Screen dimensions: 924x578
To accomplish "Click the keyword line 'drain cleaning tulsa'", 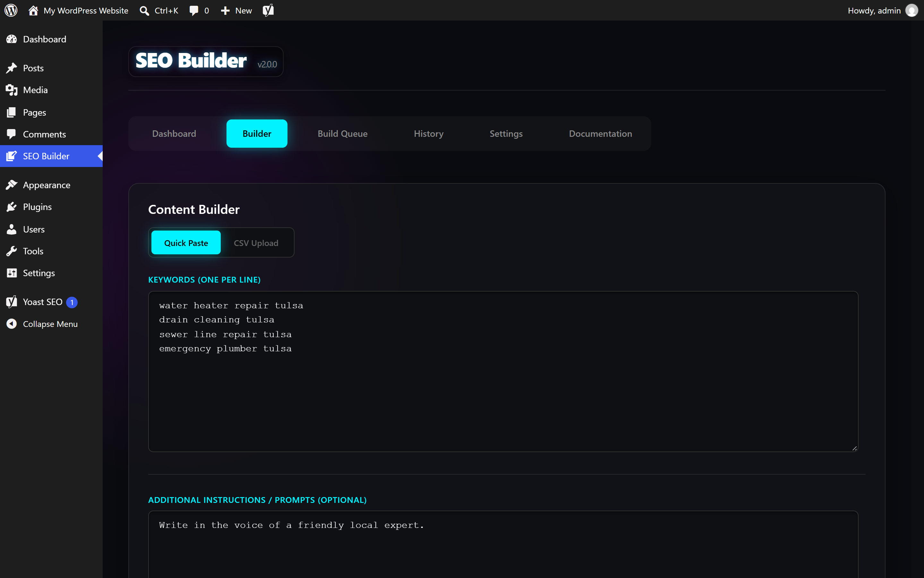I will tap(217, 320).
